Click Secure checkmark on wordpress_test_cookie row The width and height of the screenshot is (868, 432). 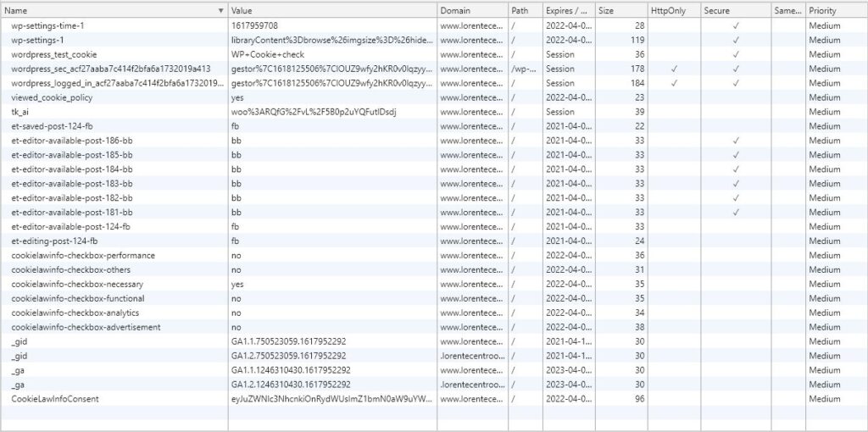(x=735, y=54)
